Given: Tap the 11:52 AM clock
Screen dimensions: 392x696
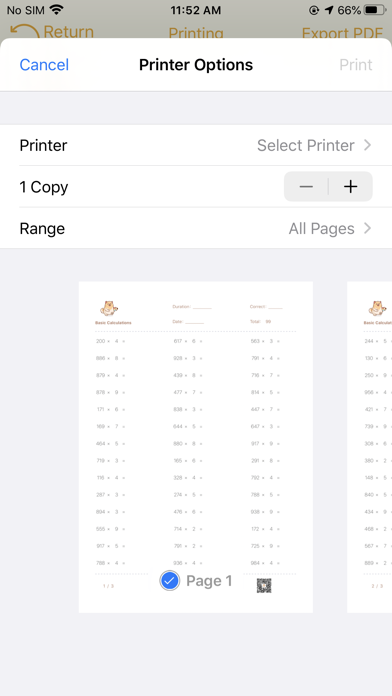Looking at the screenshot, I should point(196,10).
